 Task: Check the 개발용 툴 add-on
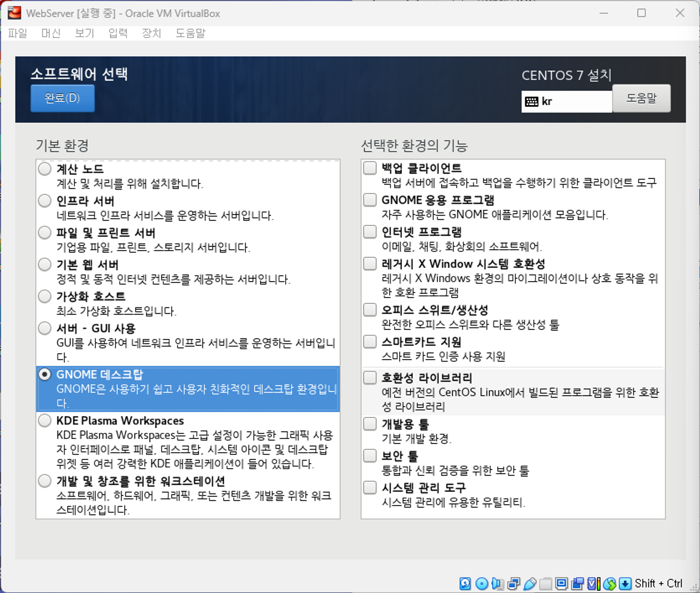click(x=370, y=424)
